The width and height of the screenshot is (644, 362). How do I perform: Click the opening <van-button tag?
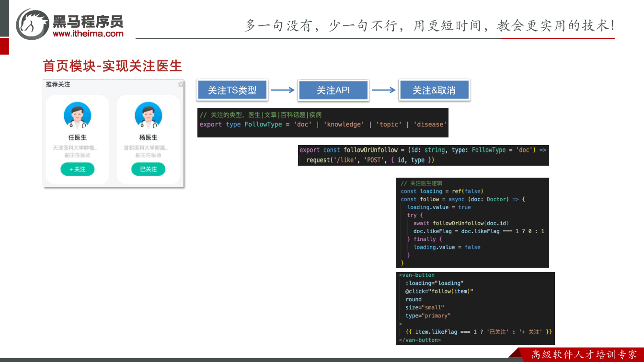417,275
